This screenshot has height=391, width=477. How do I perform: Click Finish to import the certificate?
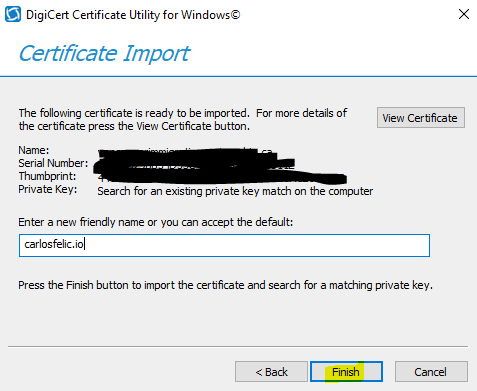(x=346, y=372)
